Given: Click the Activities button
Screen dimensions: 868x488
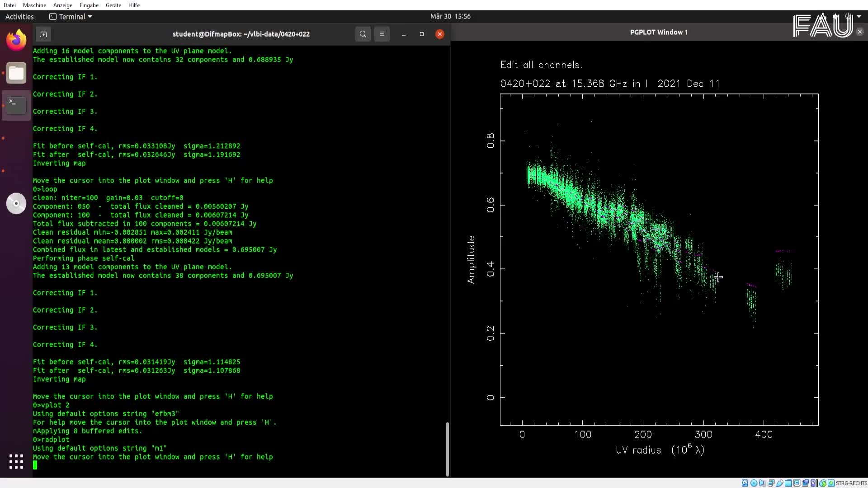Looking at the screenshot, I should [x=19, y=17].
